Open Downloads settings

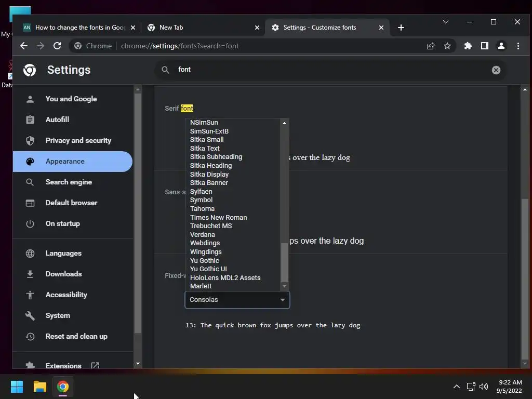(x=73, y=274)
